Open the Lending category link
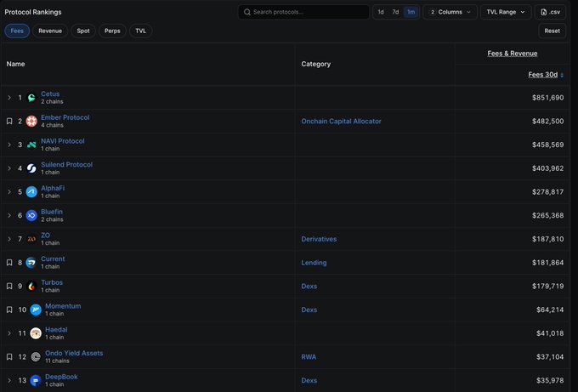578x392 pixels. [x=314, y=263]
